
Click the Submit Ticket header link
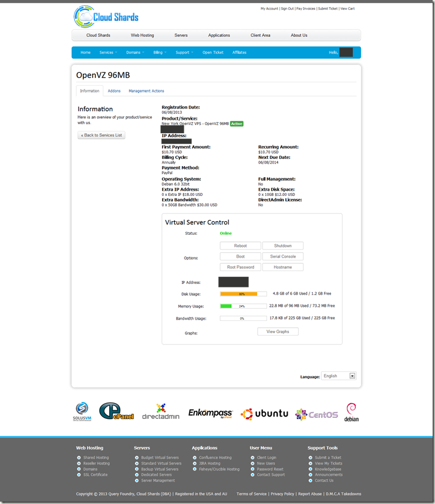coord(328,9)
